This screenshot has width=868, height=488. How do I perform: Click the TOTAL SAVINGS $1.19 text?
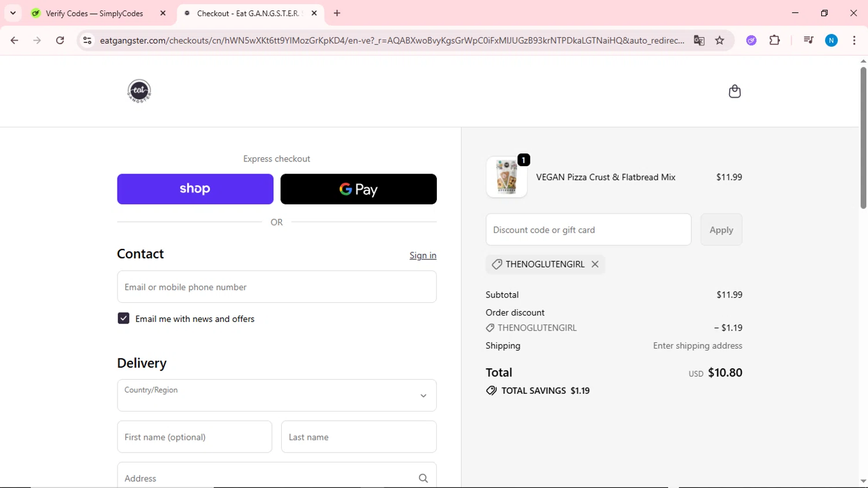[545, 391]
